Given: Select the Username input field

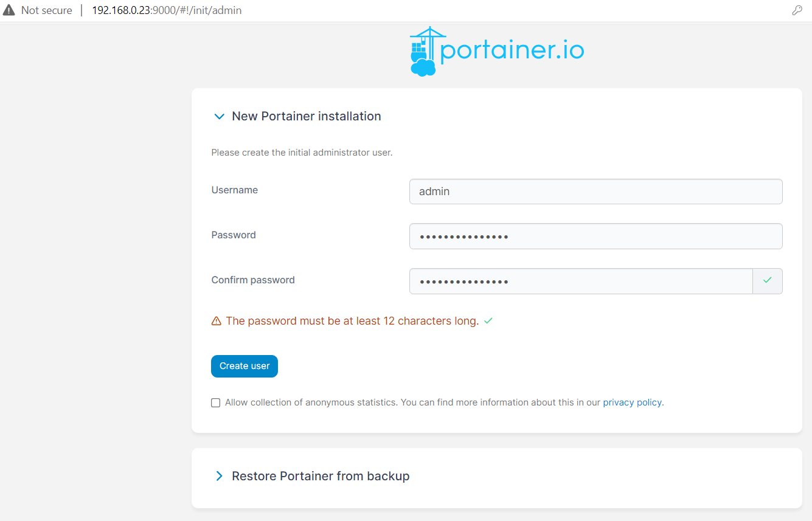Looking at the screenshot, I should coord(595,191).
